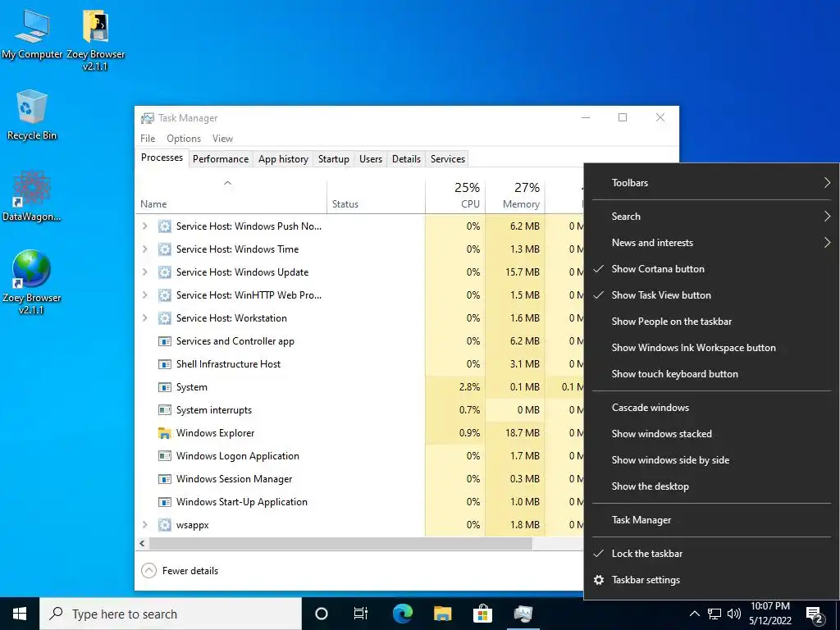
Task: Open File Explorer from taskbar
Action: pyautogui.click(x=442, y=614)
